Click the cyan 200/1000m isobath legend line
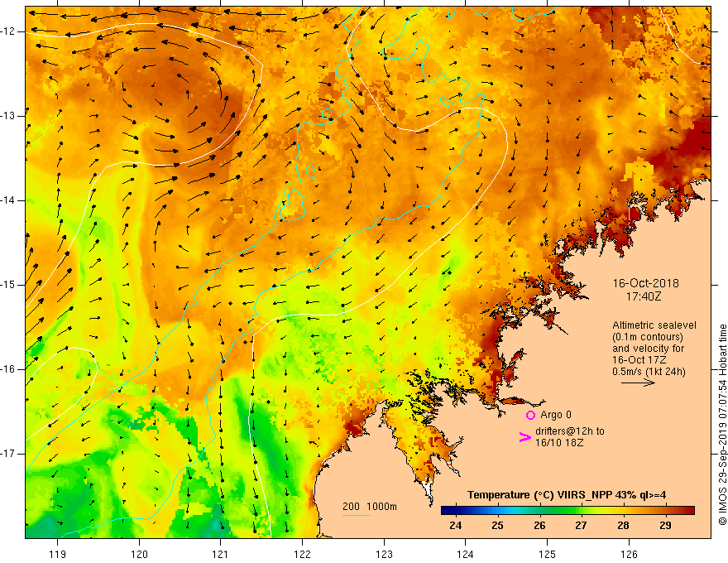This screenshot has height=563, width=728. coord(356,515)
